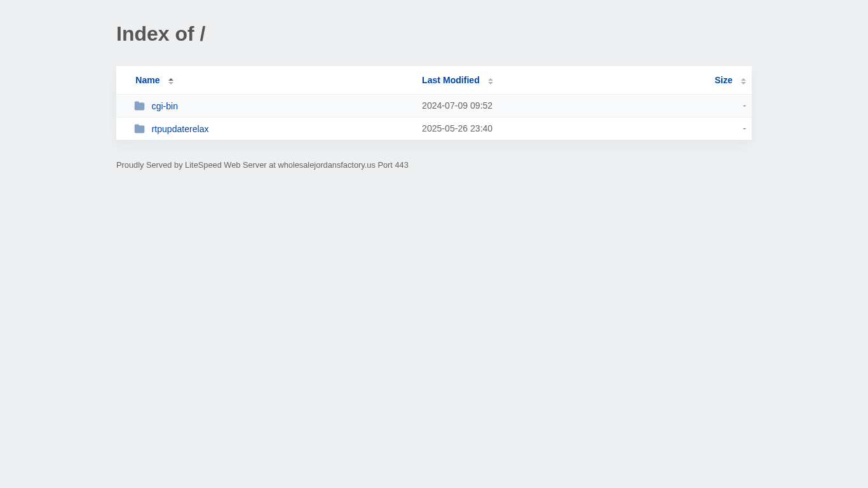Image resolution: width=868 pixels, height=488 pixels.
Task: Click the size dash in cgi-bin row
Action: coord(744,105)
